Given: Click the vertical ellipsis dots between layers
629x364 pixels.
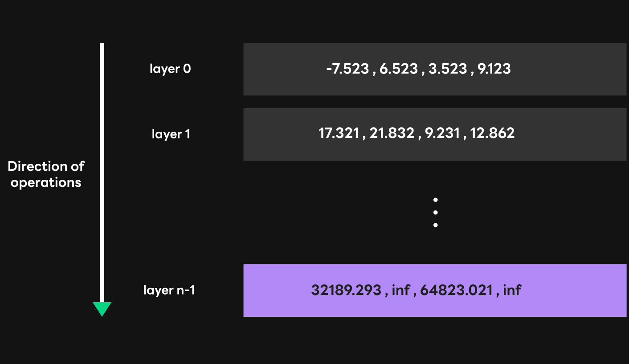Looking at the screenshot, I should coord(435,213).
